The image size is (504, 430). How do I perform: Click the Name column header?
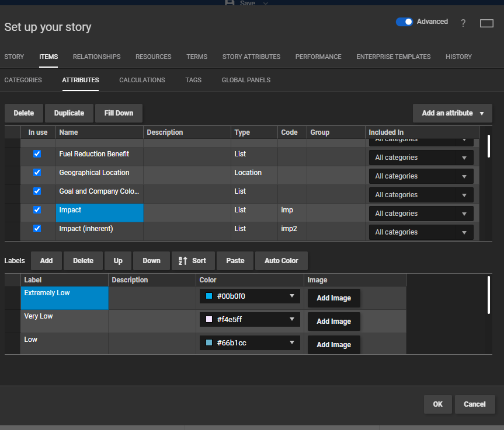coord(100,132)
